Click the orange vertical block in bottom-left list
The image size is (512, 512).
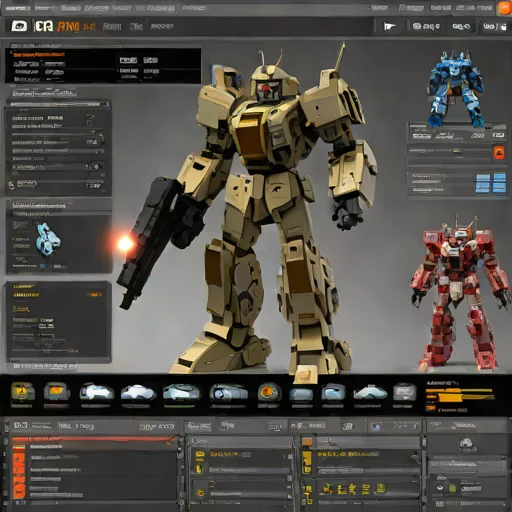pos(19,476)
